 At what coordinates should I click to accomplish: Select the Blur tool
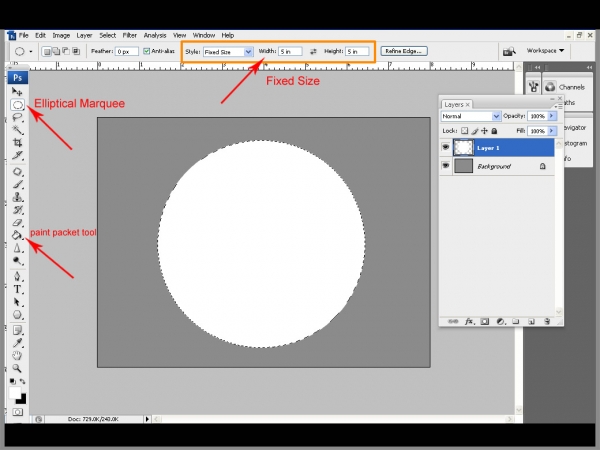tap(17, 248)
